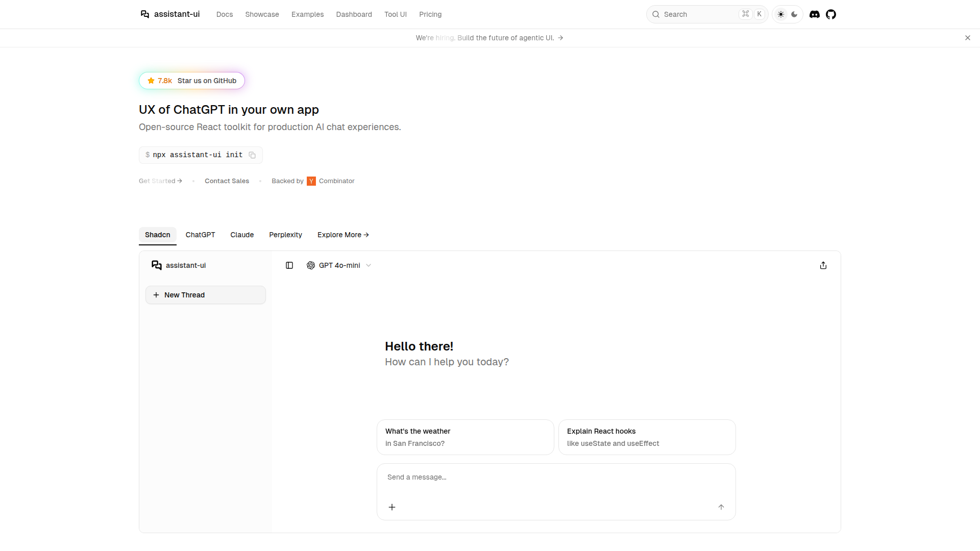This screenshot has width=980, height=551.
Task: Open the Pricing page from the navbar
Action: [430, 14]
